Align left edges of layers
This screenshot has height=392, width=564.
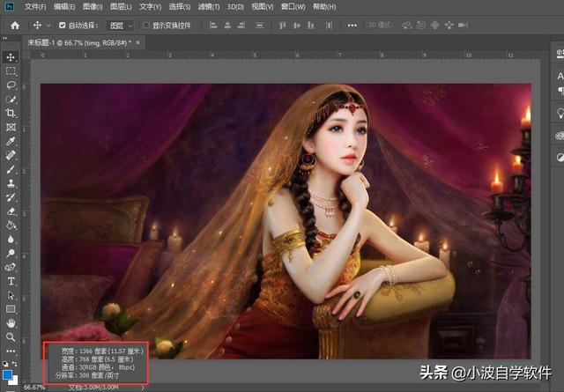213,26
